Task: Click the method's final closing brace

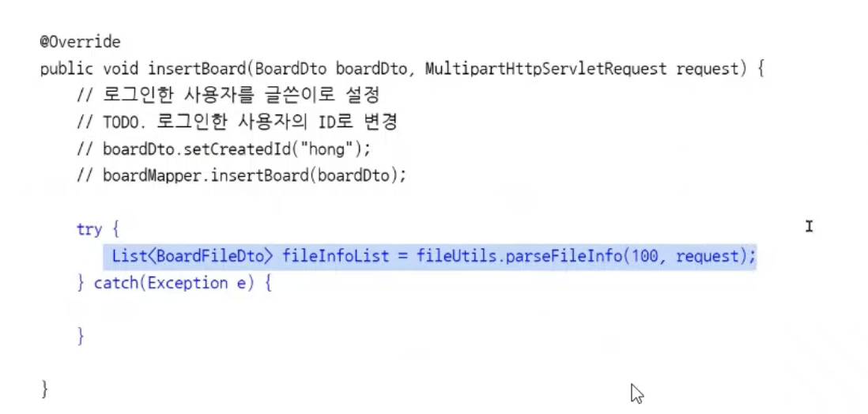Action: 45,390
